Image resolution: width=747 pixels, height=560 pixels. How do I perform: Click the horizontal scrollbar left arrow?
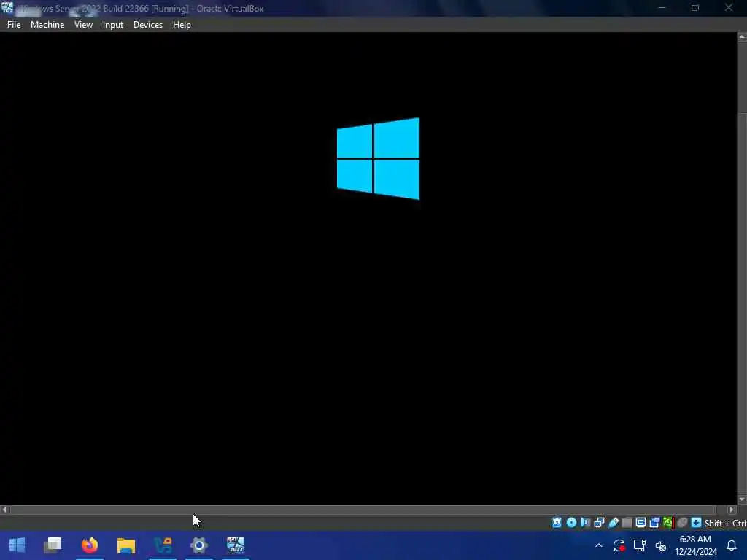[4, 510]
